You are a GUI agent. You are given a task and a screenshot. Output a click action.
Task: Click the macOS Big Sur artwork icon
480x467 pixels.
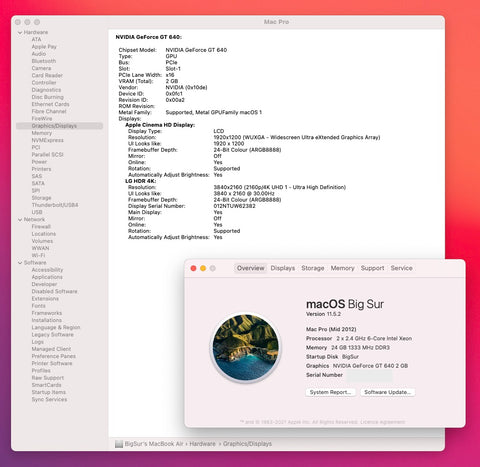coord(246,348)
